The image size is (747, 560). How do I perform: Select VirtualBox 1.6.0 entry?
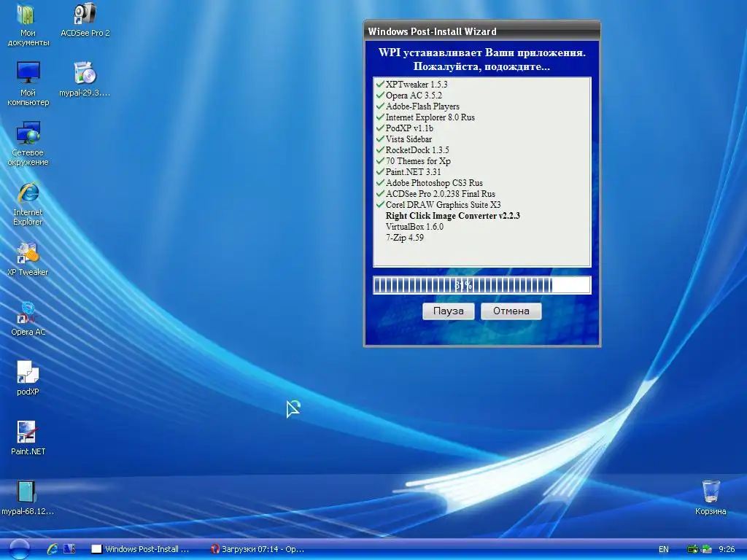click(x=414, y=227)
